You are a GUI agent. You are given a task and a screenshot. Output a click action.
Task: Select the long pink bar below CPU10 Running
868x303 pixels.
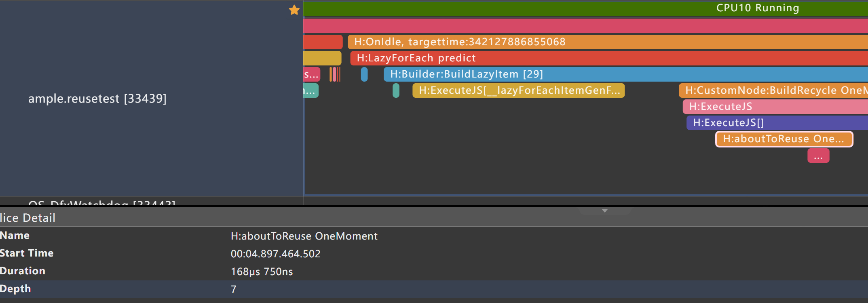pos(586,25)
